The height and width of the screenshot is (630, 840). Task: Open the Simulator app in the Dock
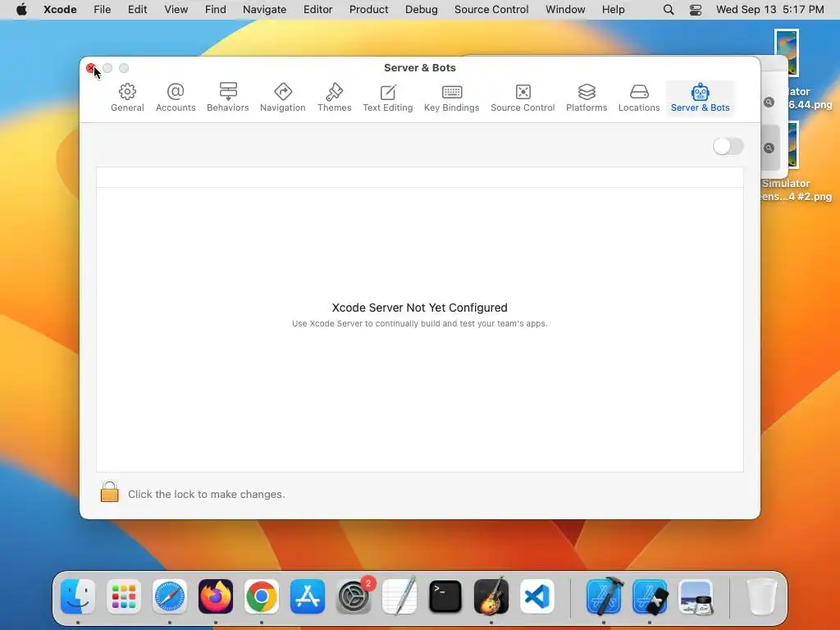pos(650,596)
